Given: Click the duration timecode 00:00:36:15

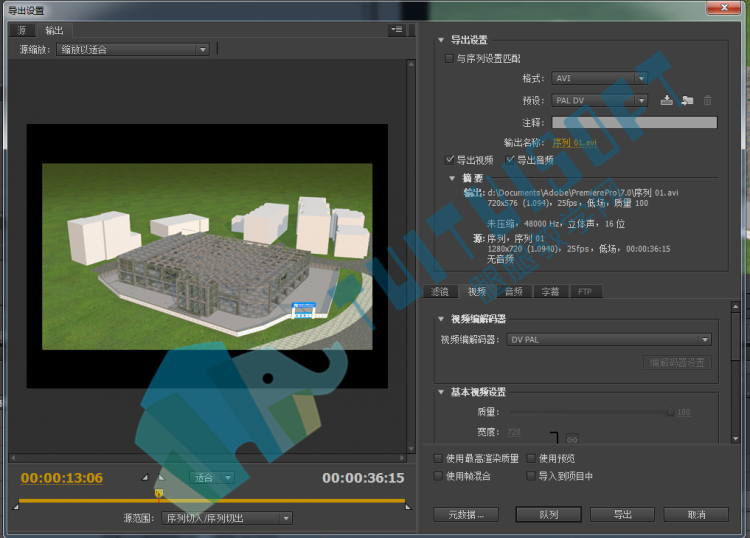Looking at the screenshot, I should (x=363, y=478).
